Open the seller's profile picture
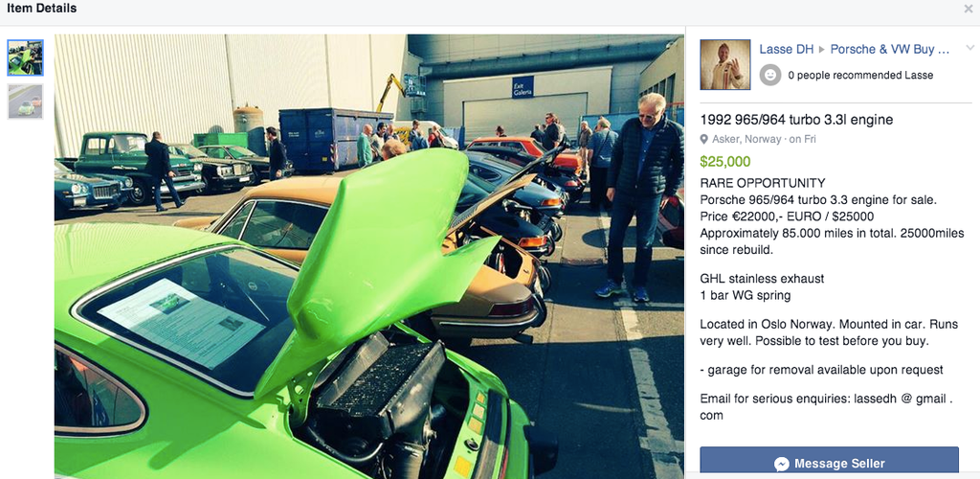980x479 pixels. coord(725,64)
